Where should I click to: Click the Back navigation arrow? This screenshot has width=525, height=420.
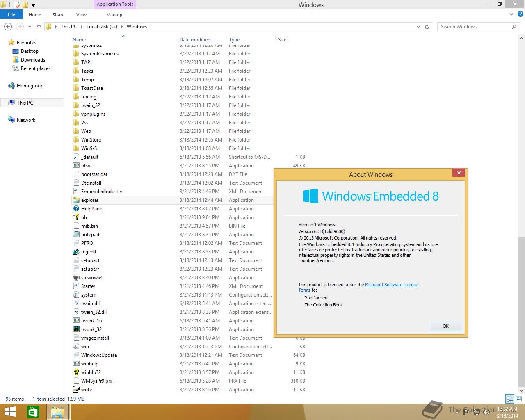point(8,27)
